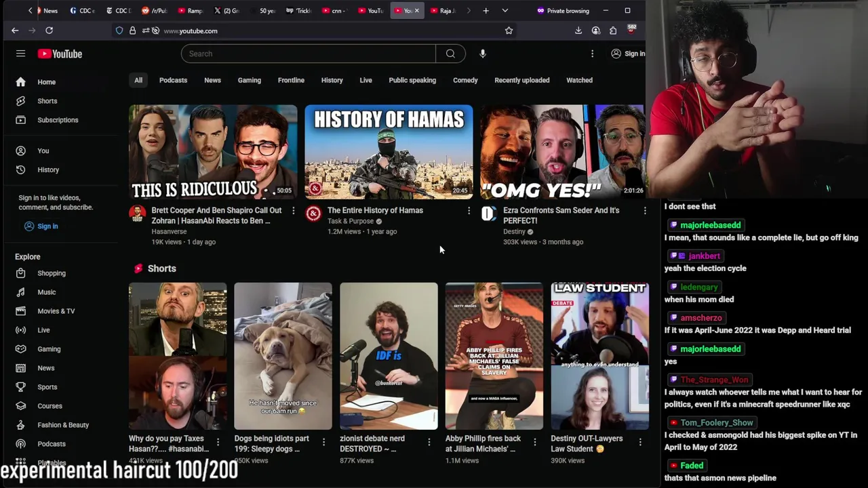Select the Comedy filter chip
The width and height of the screenshot is (868, 488).
465,80
